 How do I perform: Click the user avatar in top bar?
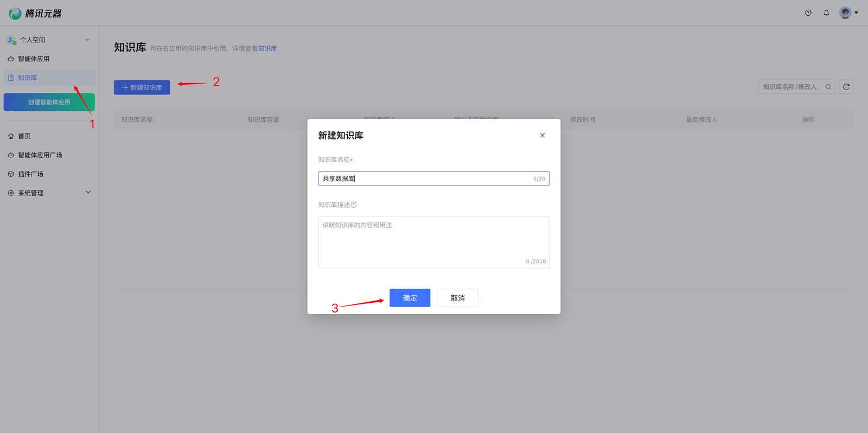(845, 13)
